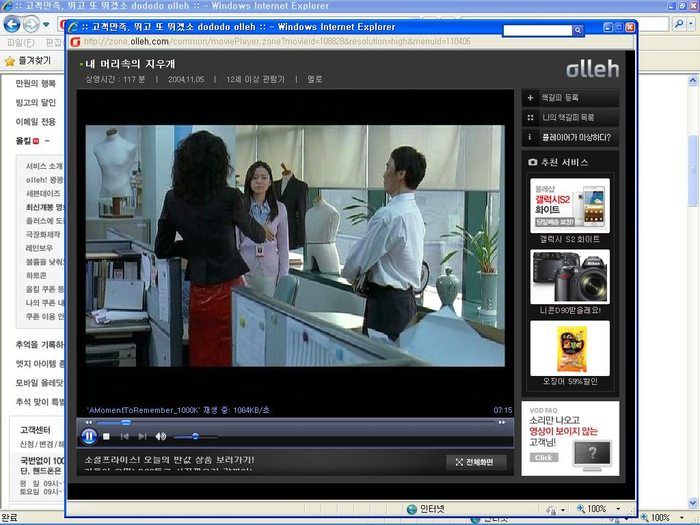Click the VOD FAQ Click button

543,458
